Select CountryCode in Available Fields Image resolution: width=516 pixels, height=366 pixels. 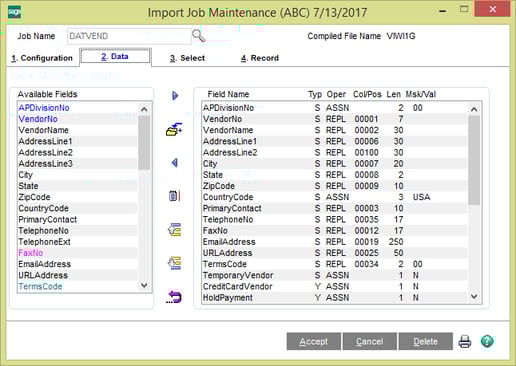[x=78, y=208]
